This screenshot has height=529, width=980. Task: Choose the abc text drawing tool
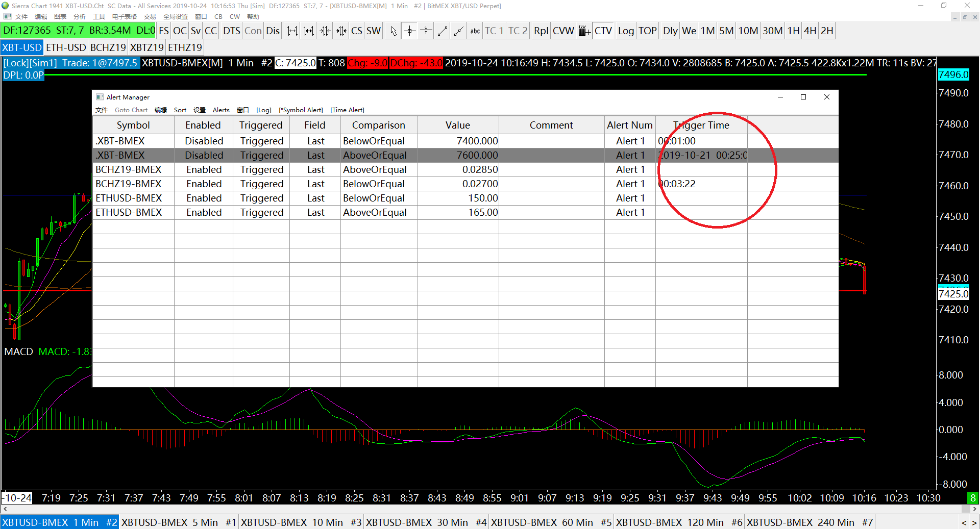click(x=475, y=31)
